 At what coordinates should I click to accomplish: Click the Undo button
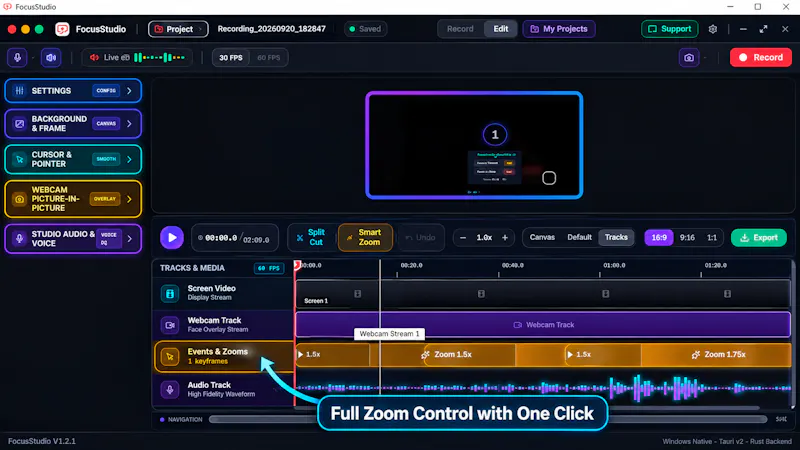point(420,238)
